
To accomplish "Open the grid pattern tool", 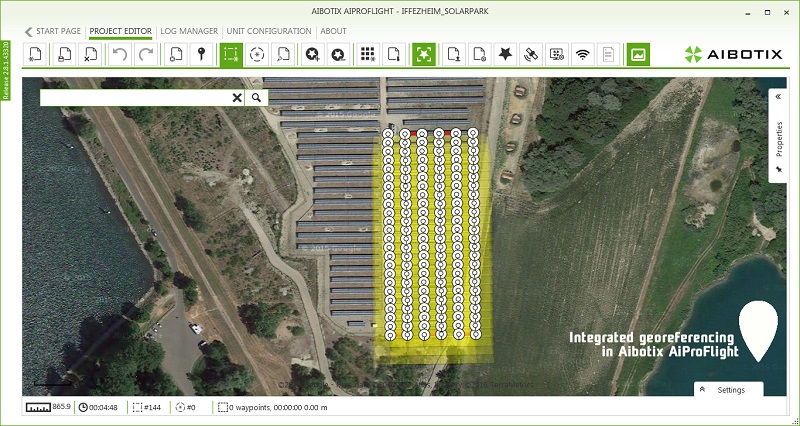I will tap(368, 54).
